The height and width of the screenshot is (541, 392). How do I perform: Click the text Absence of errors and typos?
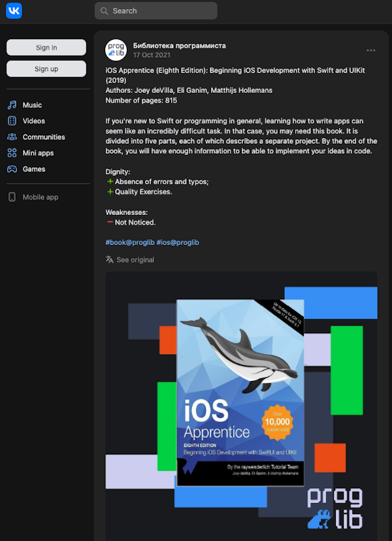pyautogui.click(x=162, y=182)
